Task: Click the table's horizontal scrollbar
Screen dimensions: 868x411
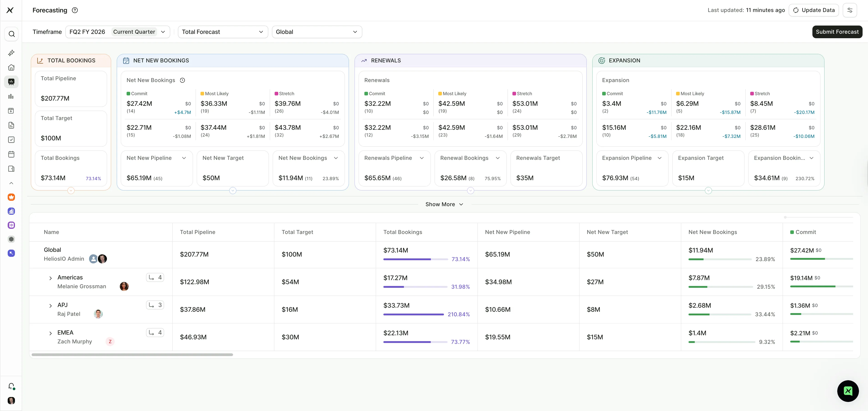Action: 132,355
